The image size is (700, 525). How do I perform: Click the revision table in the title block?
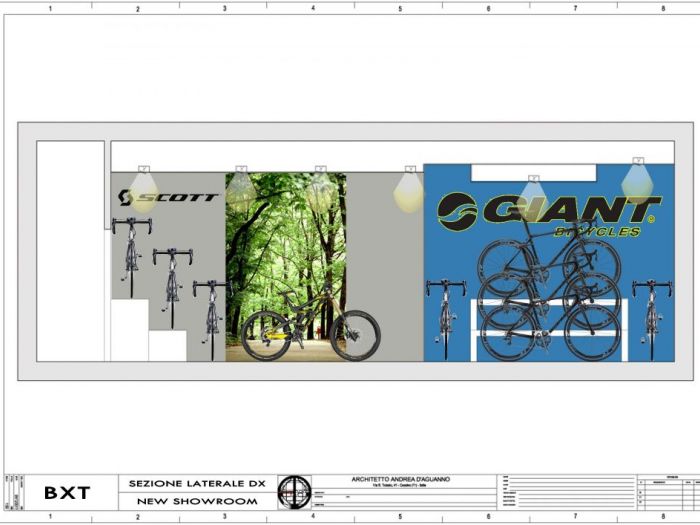click(x=666, y=492)
